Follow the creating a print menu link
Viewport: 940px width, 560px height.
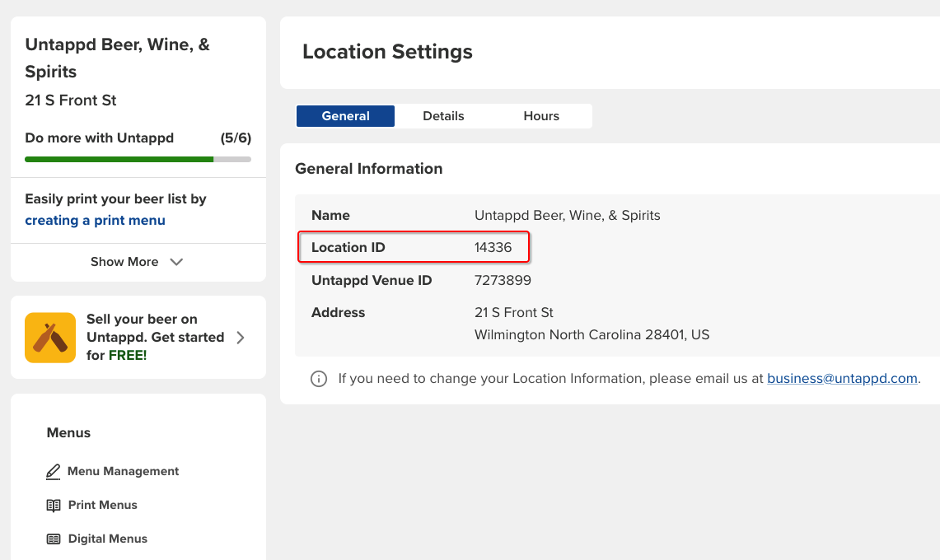point(96,221)
